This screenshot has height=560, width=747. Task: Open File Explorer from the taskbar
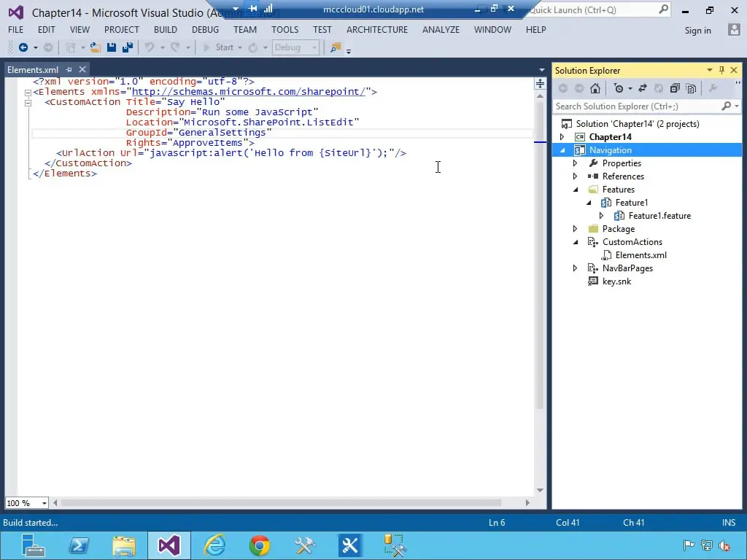(x=124, y=545)
